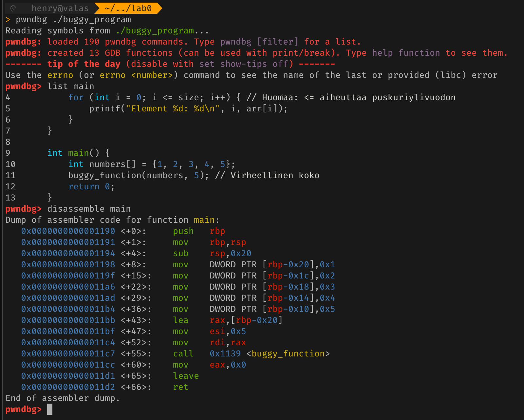Click the 'lea' instruction mnemonic
Viewport: 524px width, 420px height.
point(180,320)
